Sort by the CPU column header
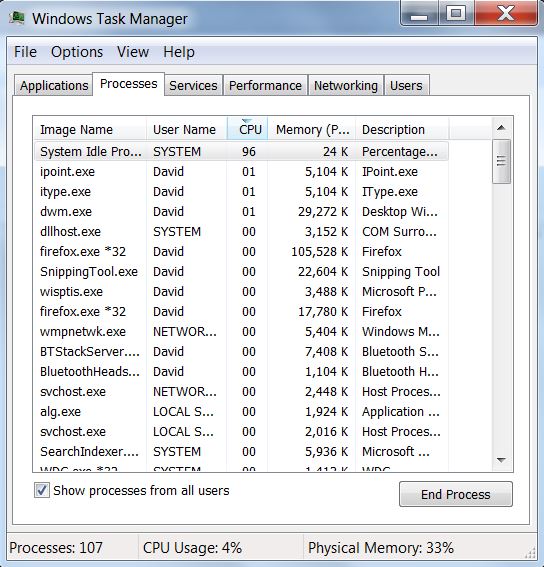Image resolution: width=544 pixels, height=567 pixels. (x=247, y=129)
